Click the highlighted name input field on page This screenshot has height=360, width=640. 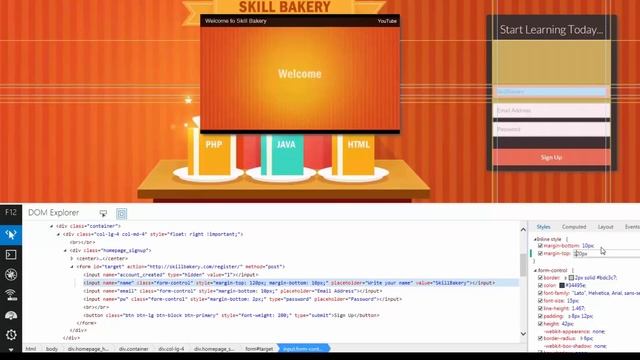(551, 92)
